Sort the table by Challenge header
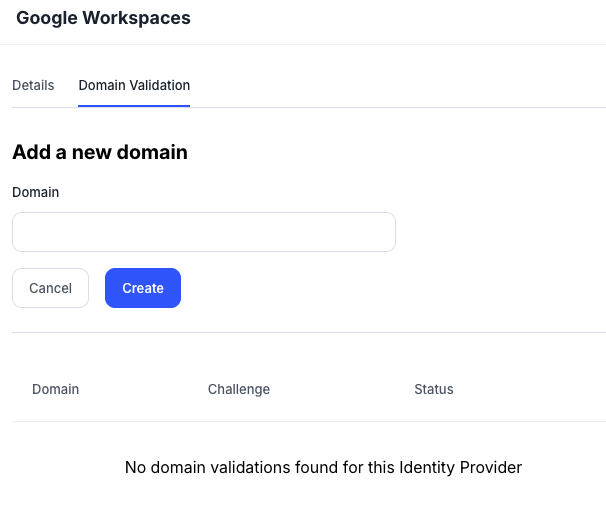 point(239,389)
